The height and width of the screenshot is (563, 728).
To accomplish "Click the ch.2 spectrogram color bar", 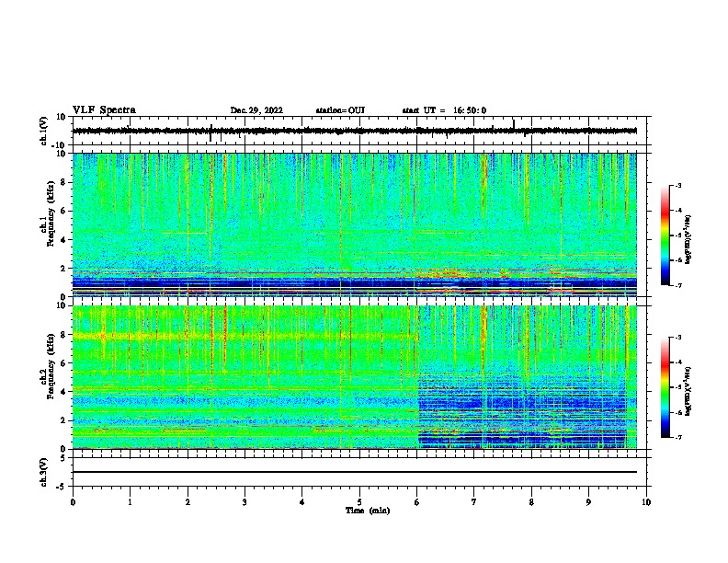I will (665, 387).
